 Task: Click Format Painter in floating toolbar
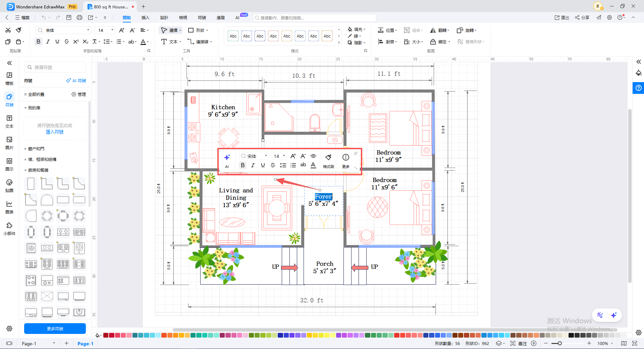point(328,161)
